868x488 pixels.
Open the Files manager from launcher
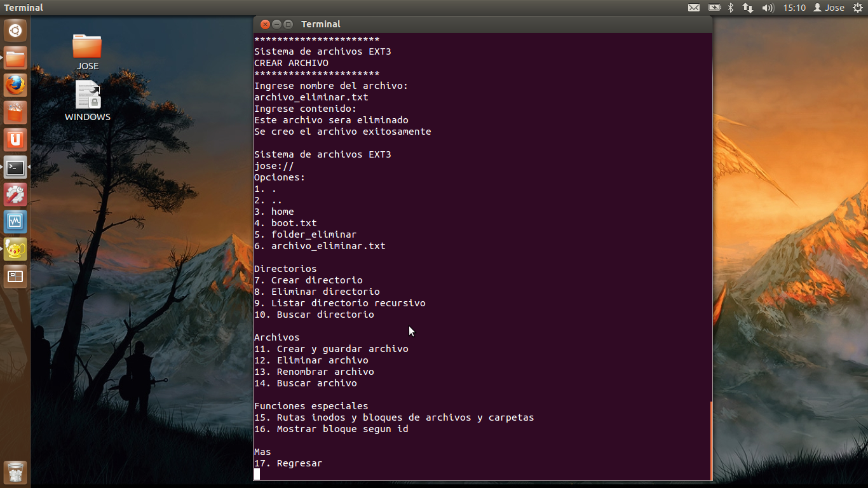pyautogui.click(x=15, y=59)
